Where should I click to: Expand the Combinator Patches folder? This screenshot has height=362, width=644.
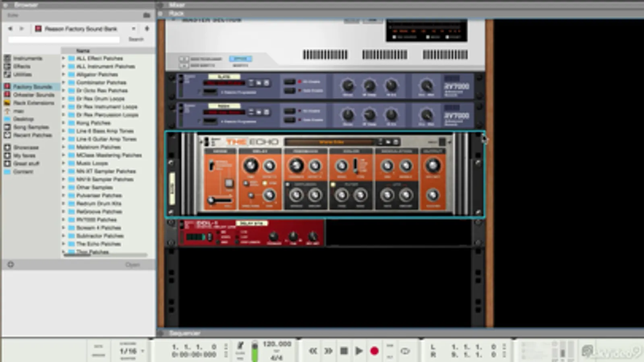tap(64, 82)
